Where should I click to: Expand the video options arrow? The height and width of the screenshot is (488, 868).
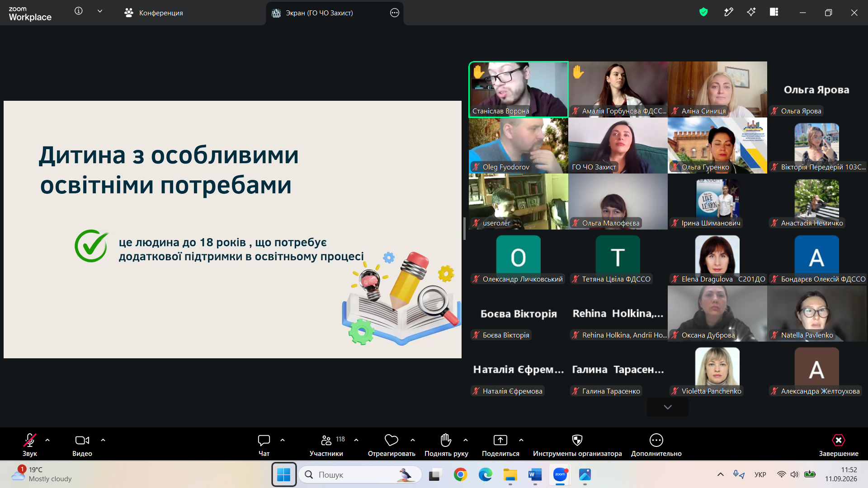[103, 440]
